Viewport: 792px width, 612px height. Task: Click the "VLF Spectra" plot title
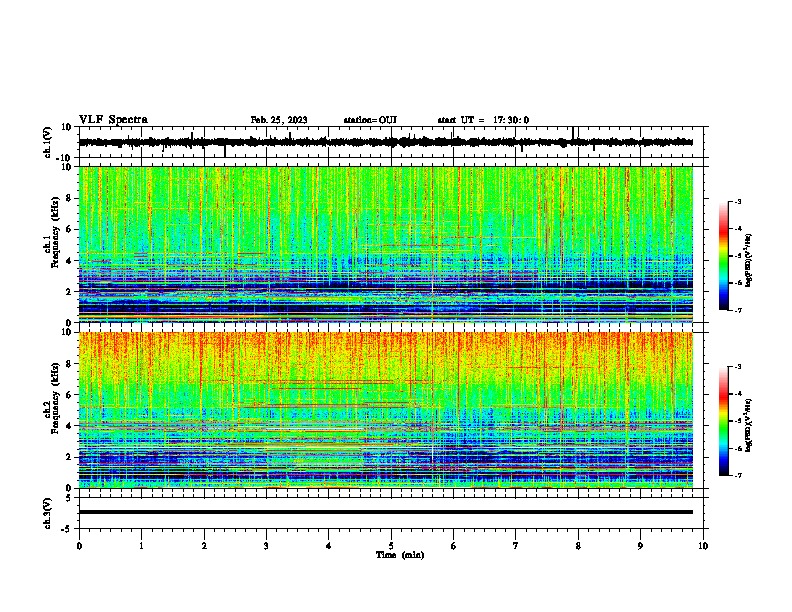[x=113, y=120]
